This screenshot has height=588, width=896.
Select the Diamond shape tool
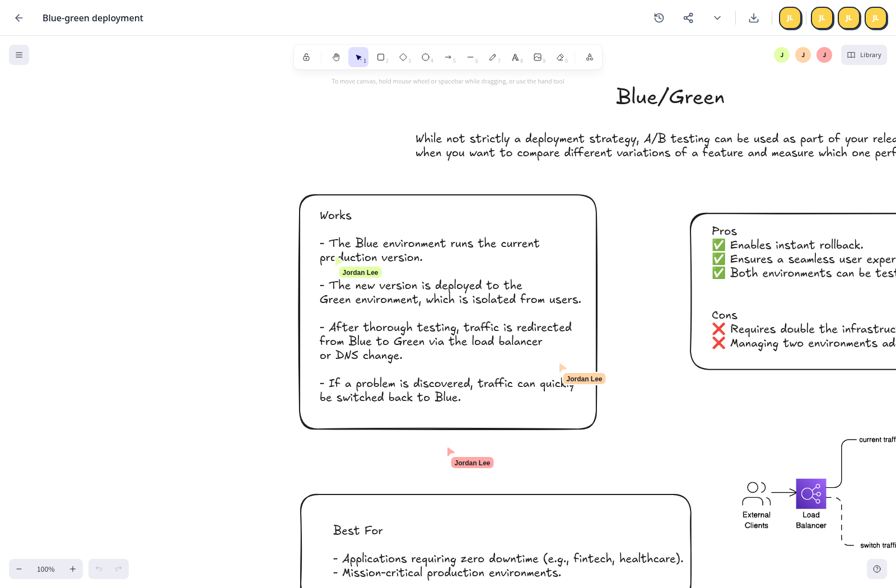point(403,57)
